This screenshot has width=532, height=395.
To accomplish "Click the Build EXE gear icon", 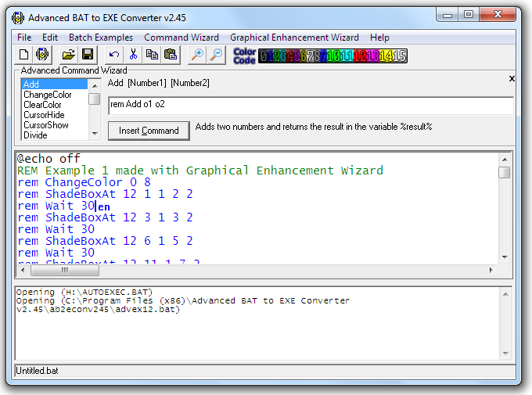I will (x=42, y=55).
